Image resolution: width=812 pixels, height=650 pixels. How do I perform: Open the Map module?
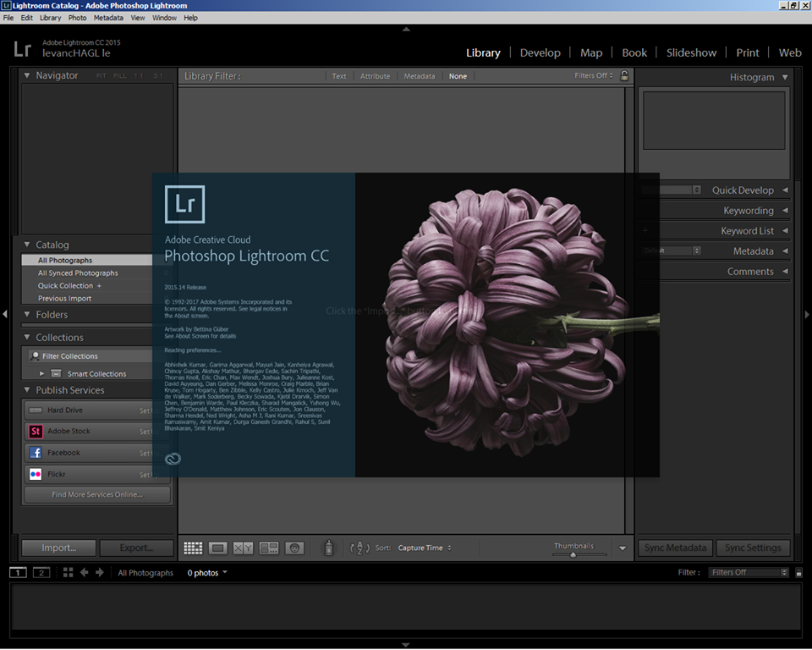pos(591,52)
